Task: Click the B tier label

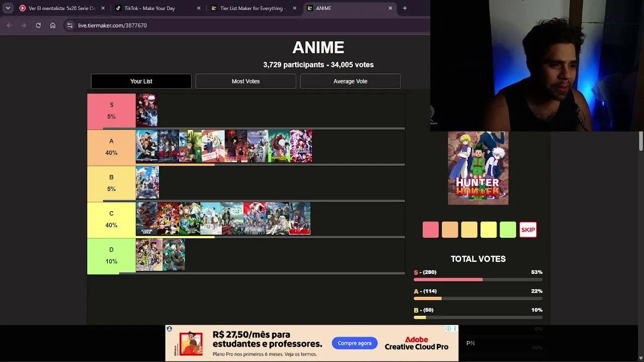Action: click(111, 183)
